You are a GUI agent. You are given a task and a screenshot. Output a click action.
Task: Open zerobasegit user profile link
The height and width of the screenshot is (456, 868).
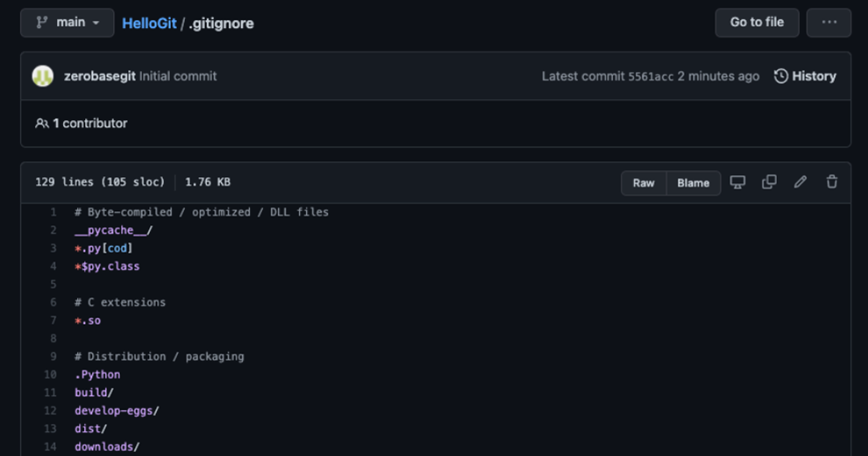pyautogui.click(x=99, y=76)
